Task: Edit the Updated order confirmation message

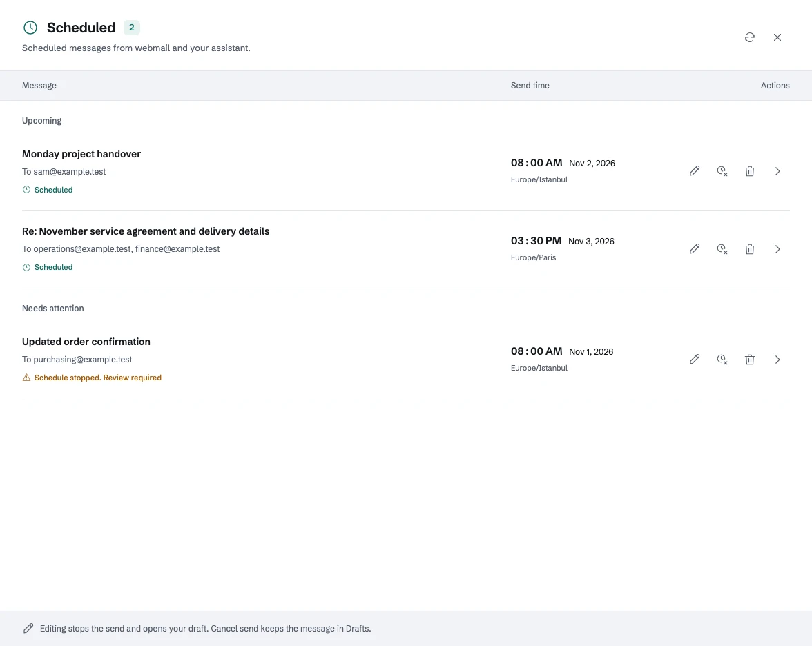Action: (695, 359)
